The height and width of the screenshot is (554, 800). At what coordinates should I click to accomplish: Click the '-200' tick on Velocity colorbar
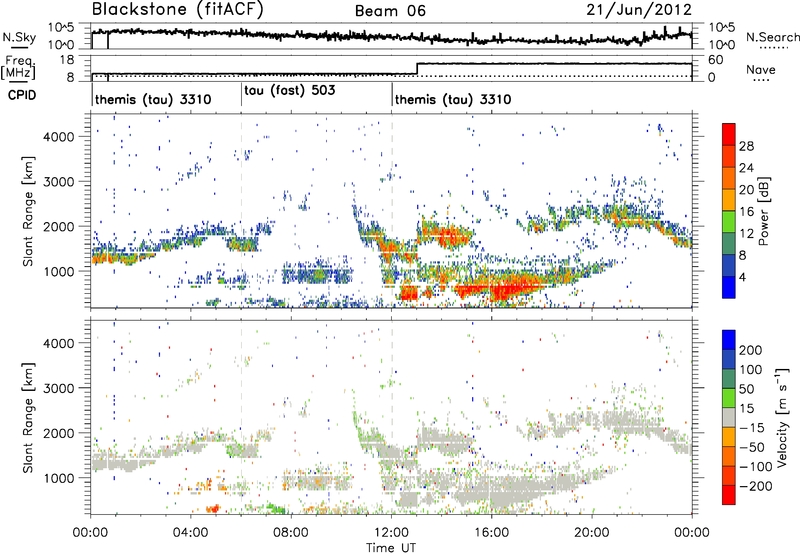[x=754, y=486]
